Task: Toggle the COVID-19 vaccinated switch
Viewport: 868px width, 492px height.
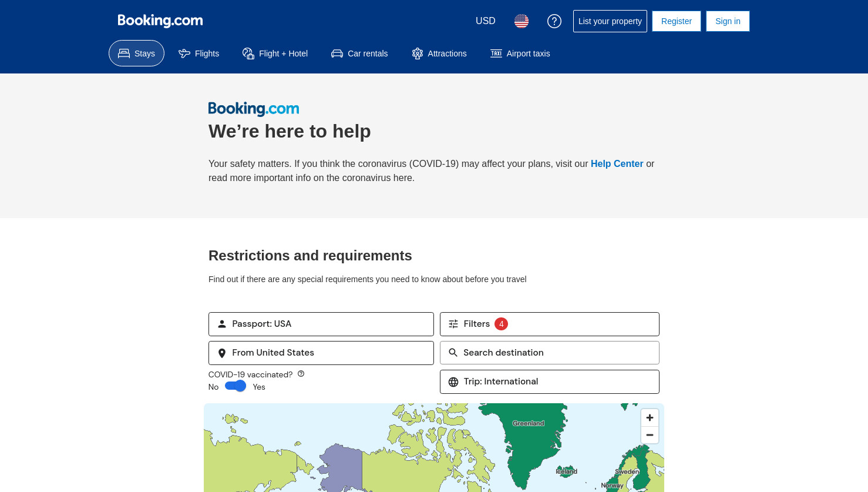Action: click(235, 386)
